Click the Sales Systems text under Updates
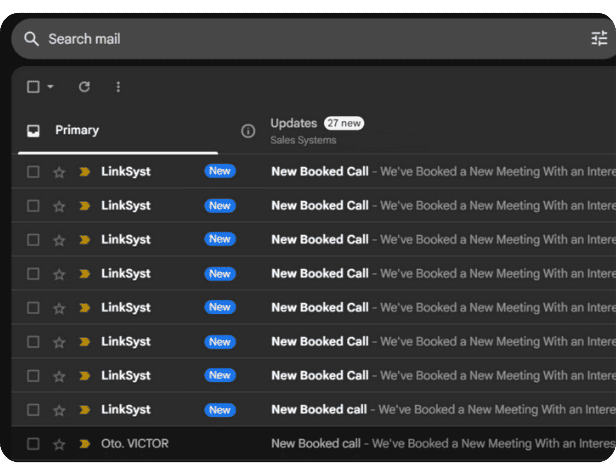The image size is (616, 475). 303,140
